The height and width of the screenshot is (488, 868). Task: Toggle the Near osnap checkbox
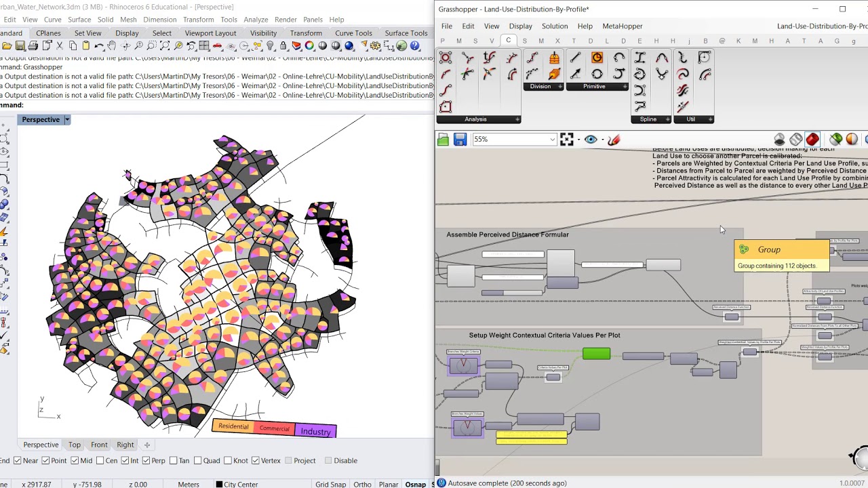click(17, 461)
